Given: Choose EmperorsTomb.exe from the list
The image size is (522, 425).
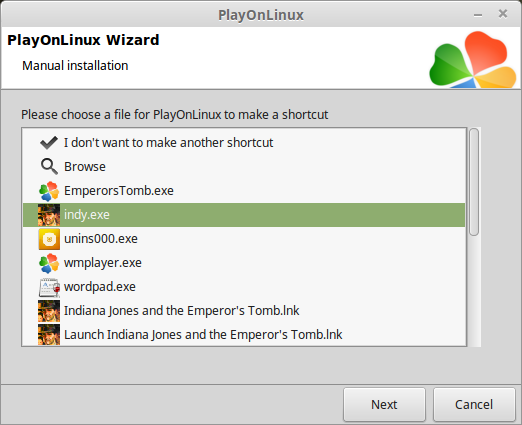Looking at the screenshot, I should click(119, 191).
